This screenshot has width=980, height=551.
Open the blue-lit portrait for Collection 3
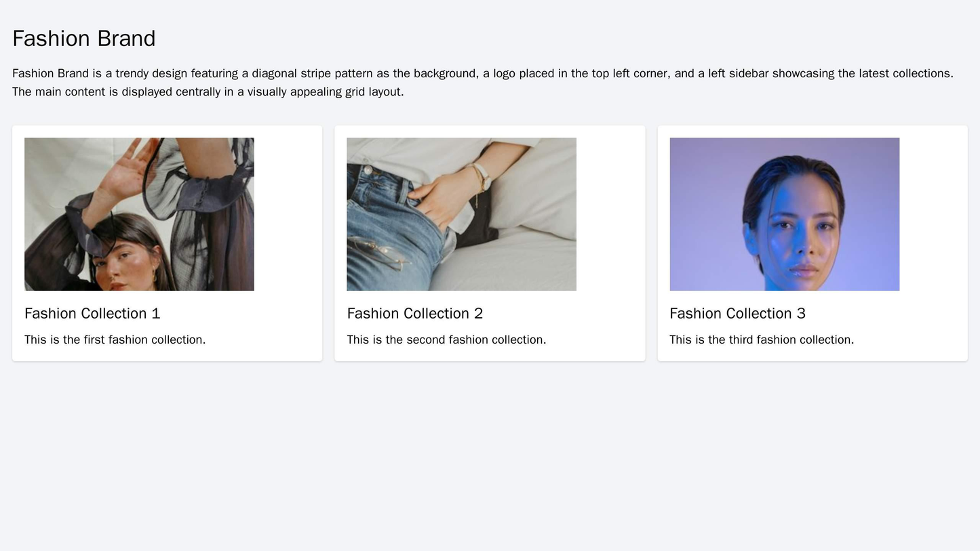pos(785,214)
